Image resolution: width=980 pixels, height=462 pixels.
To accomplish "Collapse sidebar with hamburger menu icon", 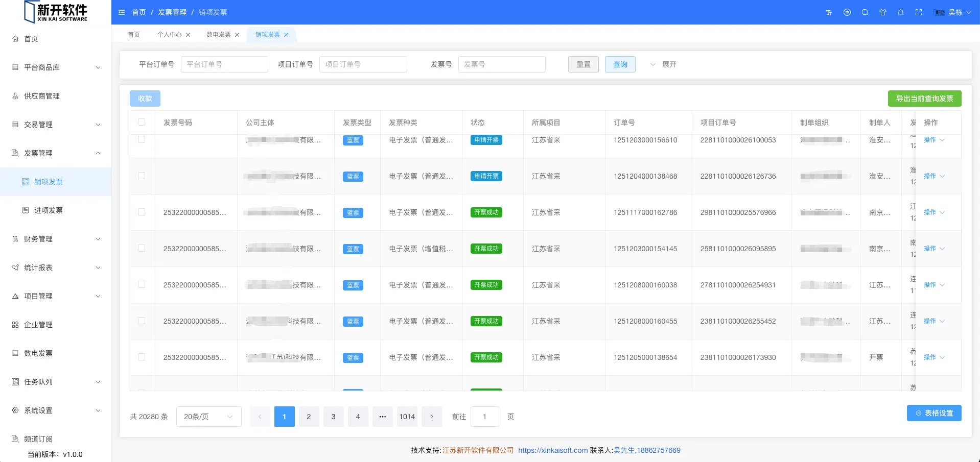I will pyautogui.click(x=122, y=12).
